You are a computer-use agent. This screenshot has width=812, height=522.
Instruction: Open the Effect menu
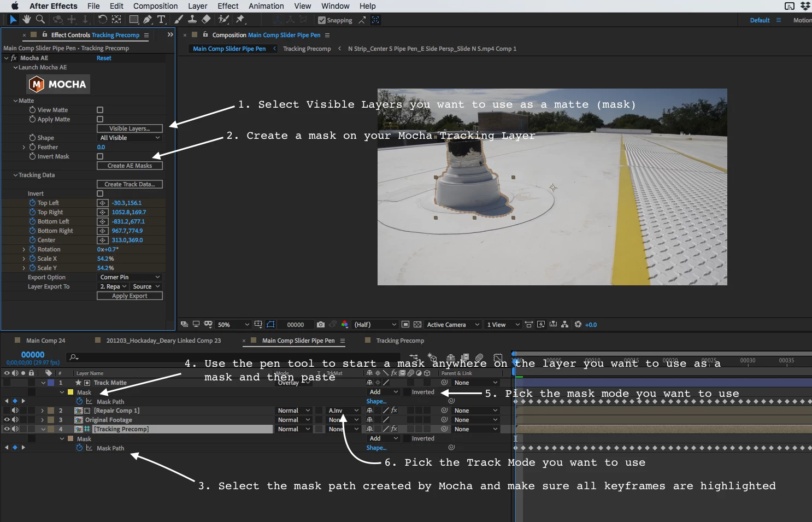click(x=228, y=6)
